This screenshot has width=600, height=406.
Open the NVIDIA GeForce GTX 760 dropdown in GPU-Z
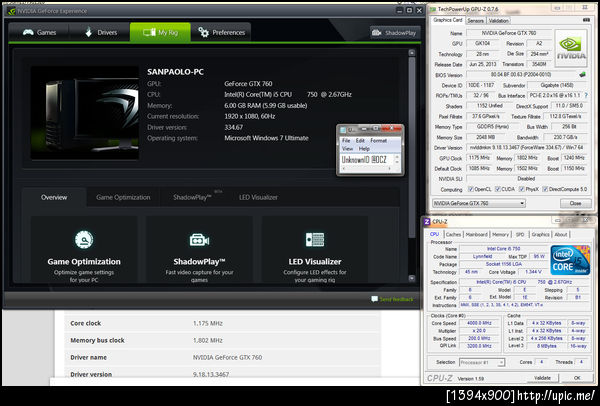tap(479, 203)
